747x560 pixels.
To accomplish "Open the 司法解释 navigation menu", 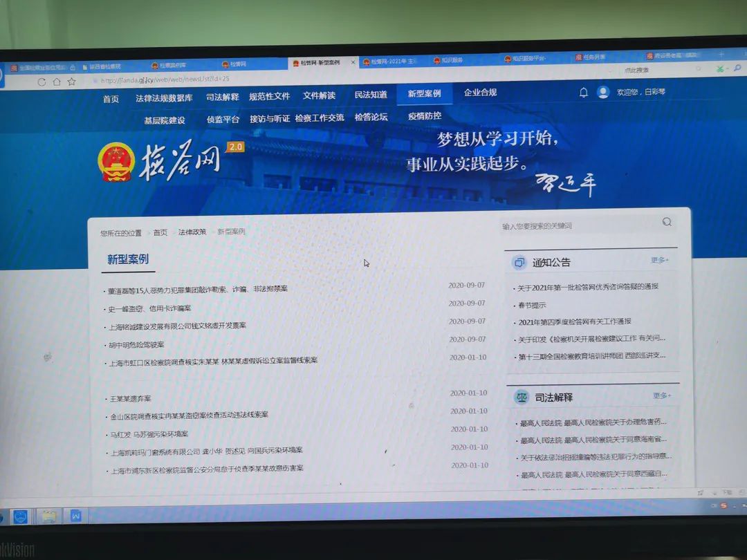I will tap(222, 97).
